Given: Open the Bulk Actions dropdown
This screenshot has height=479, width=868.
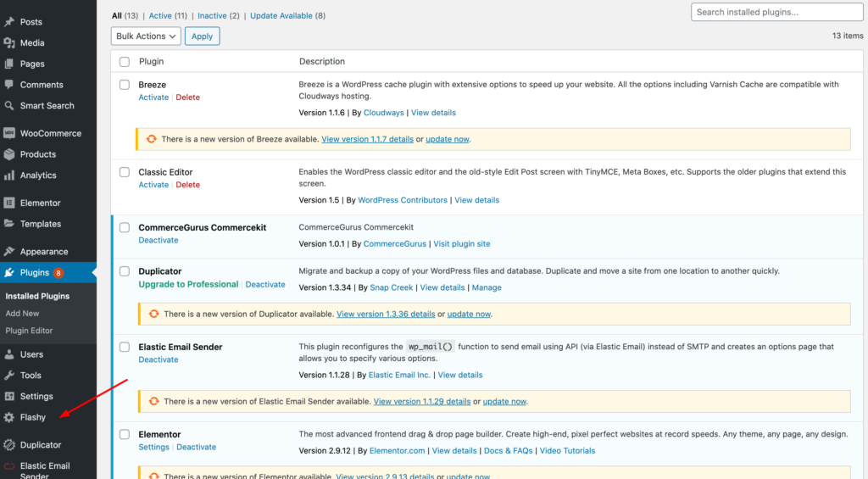Looking at the screenshot, I should click(x=146, y=36).
